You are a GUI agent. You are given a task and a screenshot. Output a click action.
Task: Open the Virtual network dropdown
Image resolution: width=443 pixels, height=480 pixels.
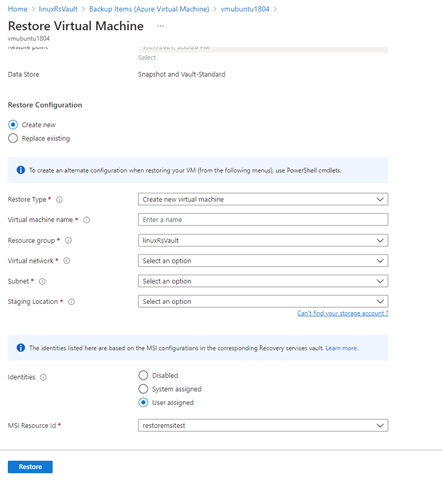pyautogui.click(x=263, y=261)
